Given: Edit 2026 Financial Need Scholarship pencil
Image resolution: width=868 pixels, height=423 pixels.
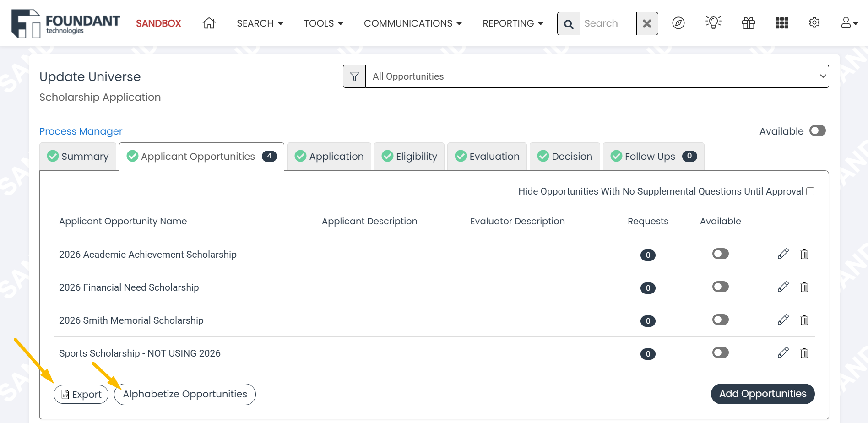Looking at the screenshot, I should pyautogui.click(x=783, y=287).
